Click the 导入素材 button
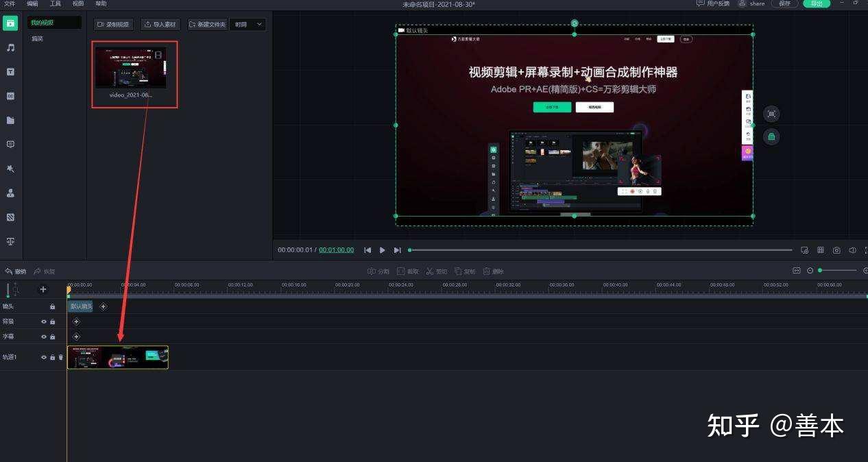868x462 pixels. click(160, 24)
